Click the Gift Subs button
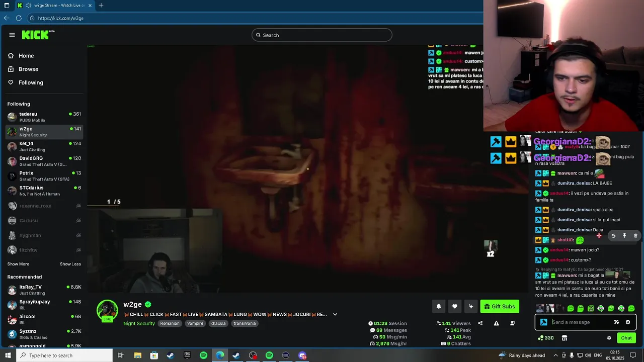This screenshot has width=644, height=362. (500, 306)
